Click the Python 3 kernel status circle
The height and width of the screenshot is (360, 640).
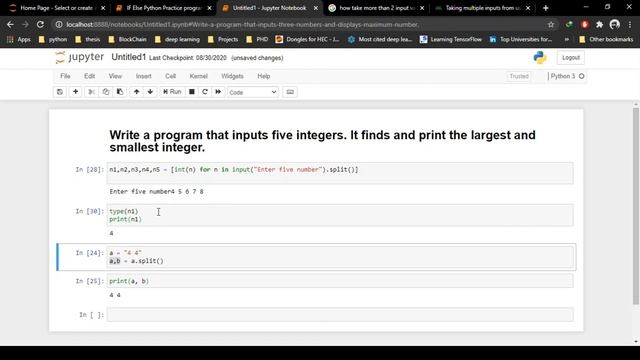pos(582,76)
